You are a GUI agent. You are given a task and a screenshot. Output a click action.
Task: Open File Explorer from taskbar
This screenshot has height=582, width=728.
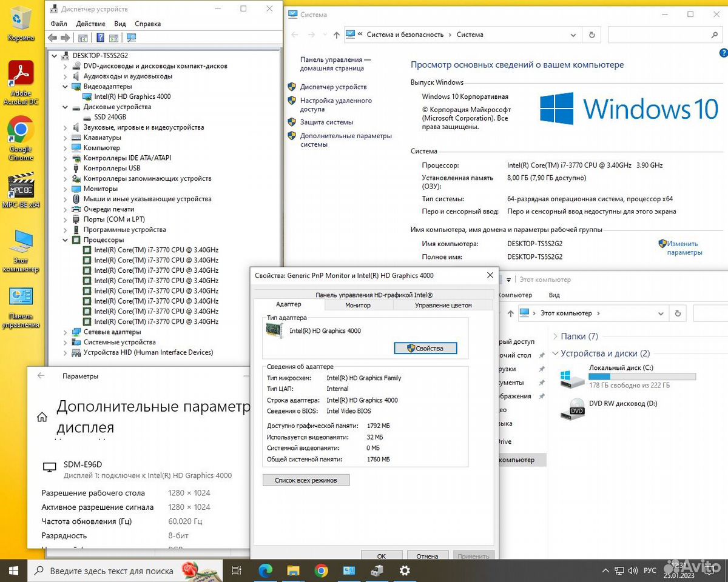[x=293, y=570]
